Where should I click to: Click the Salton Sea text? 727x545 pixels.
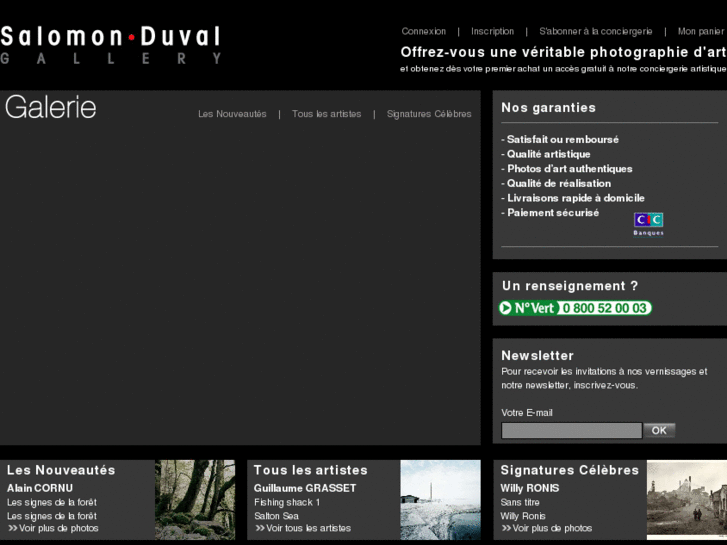point(276,516)
